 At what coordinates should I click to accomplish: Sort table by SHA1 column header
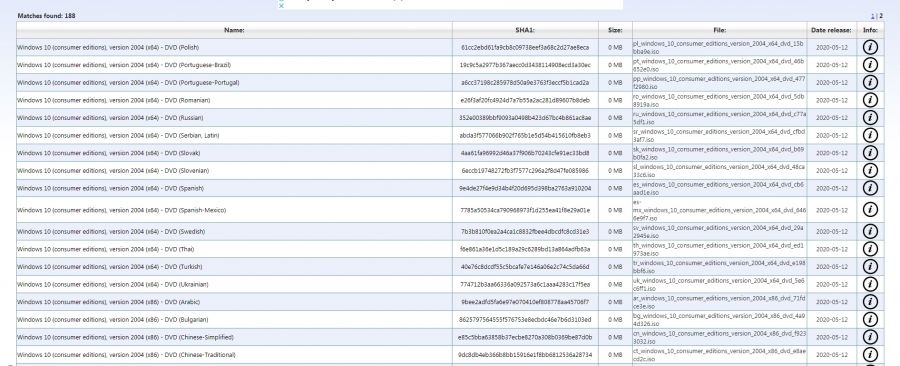(x=525, y=30)
